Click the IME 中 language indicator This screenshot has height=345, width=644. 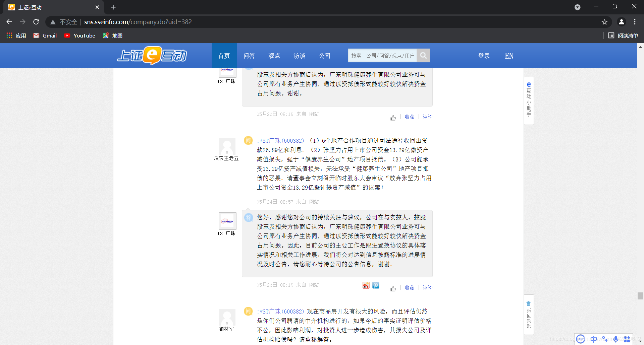pyautogui.click(x=593, y=339)
